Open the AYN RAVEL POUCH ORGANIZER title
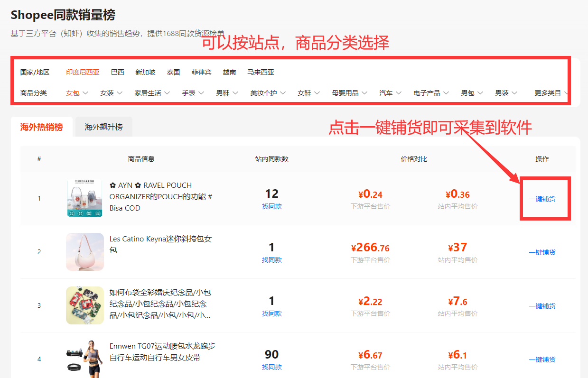The width and height of the screenshot is (588, 378). tap(161, 196)
